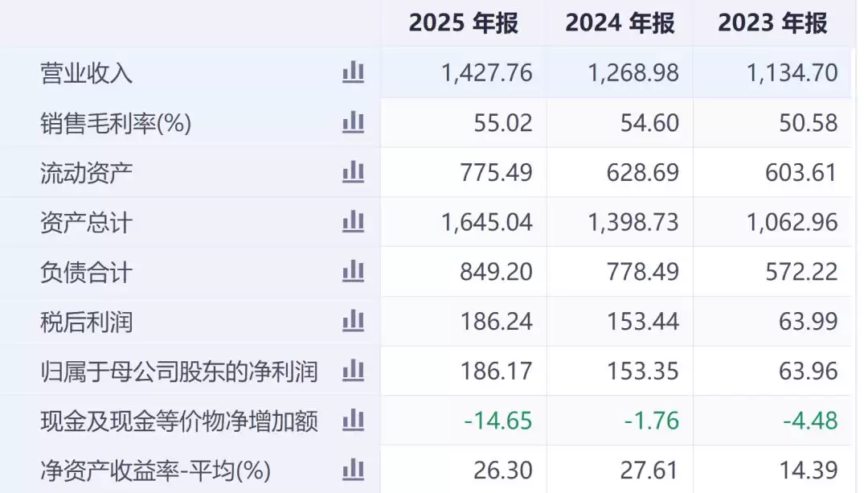Select the 2023 年报 column header

[x=773, y=23]
